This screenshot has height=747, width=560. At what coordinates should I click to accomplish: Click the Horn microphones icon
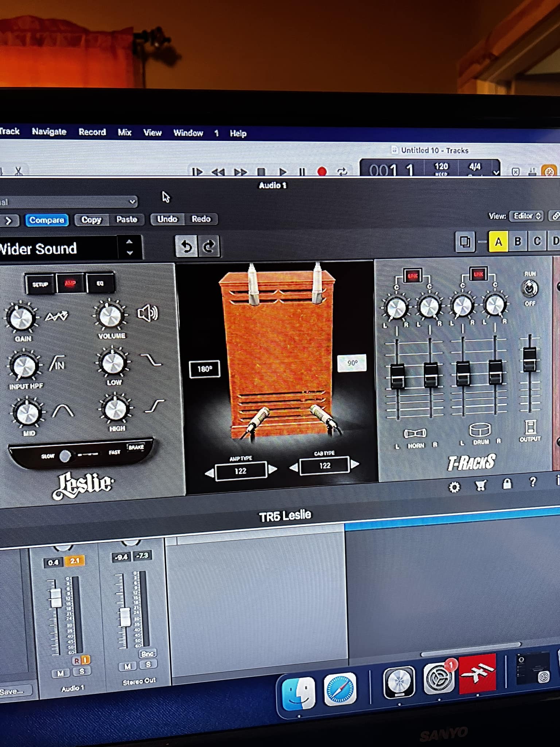coord(415,433)
